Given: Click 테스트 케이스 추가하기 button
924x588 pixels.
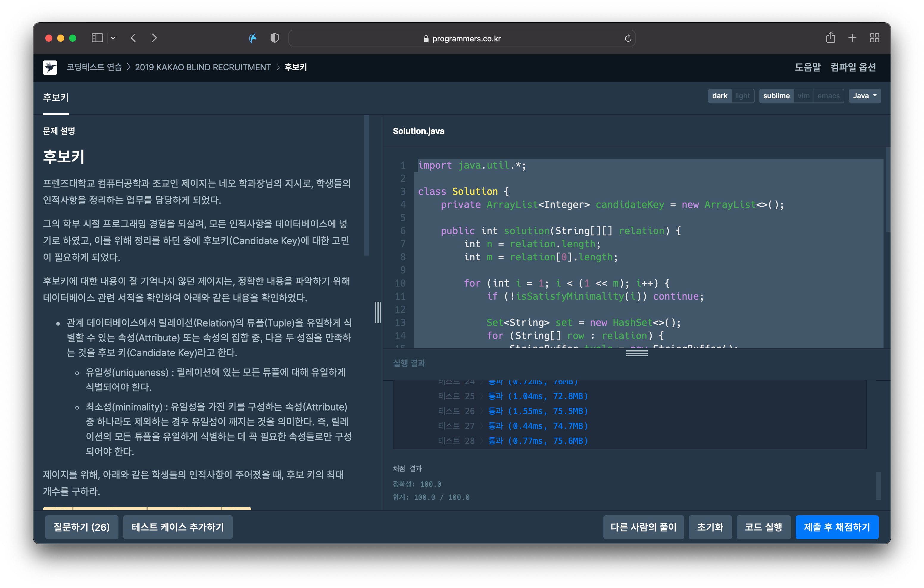Looking at the screenshot, I should click(178, 527).
